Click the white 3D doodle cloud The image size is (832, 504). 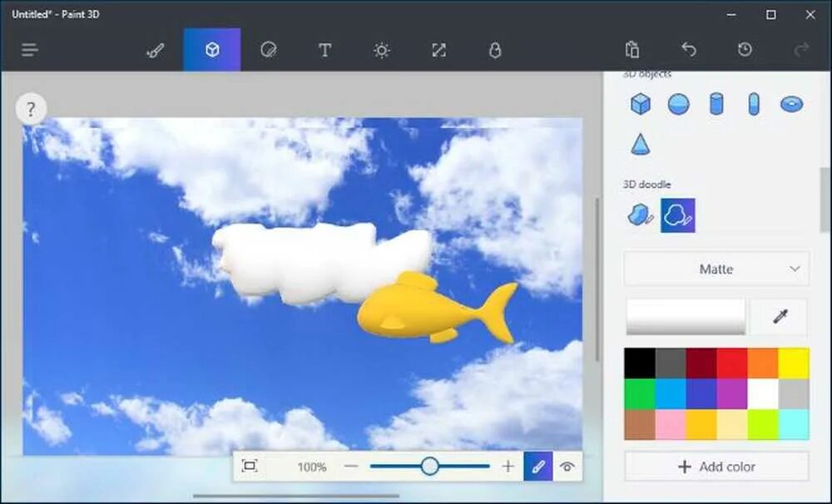tap(320, 263)
